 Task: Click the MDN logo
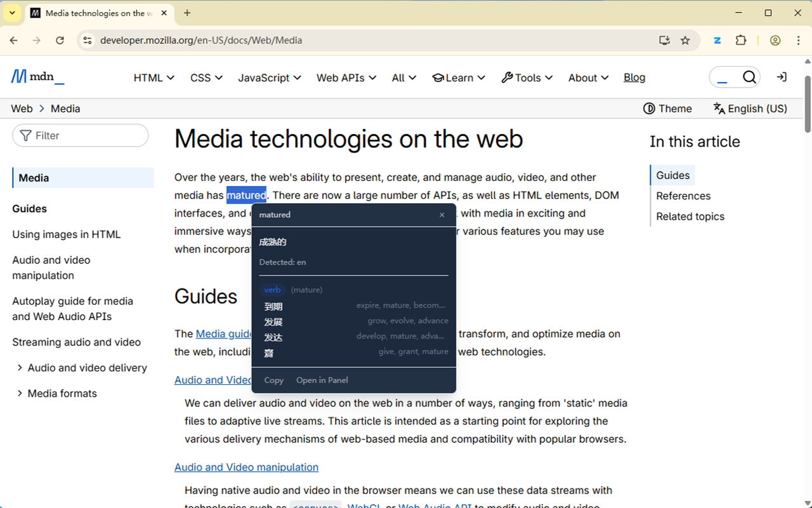coord(37,77)
